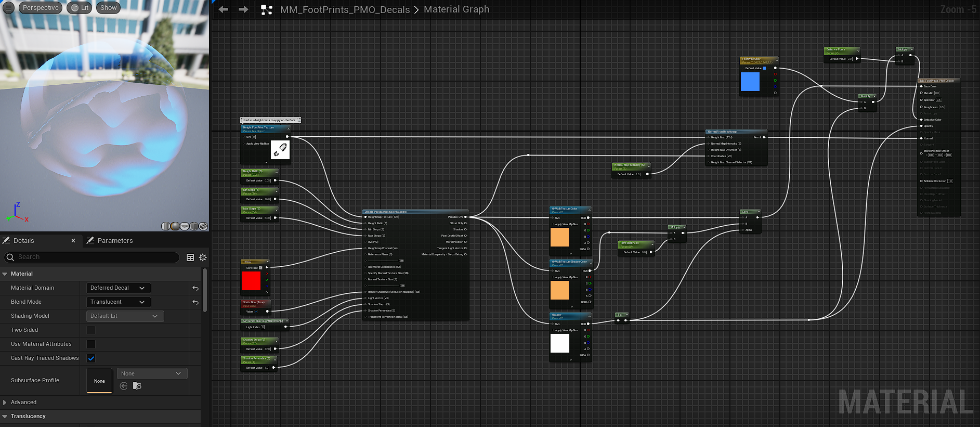Viewport: 980px width, 427px height.
Task: Open the Blend Mode dropdown
Action: click(x=118, y=302)
